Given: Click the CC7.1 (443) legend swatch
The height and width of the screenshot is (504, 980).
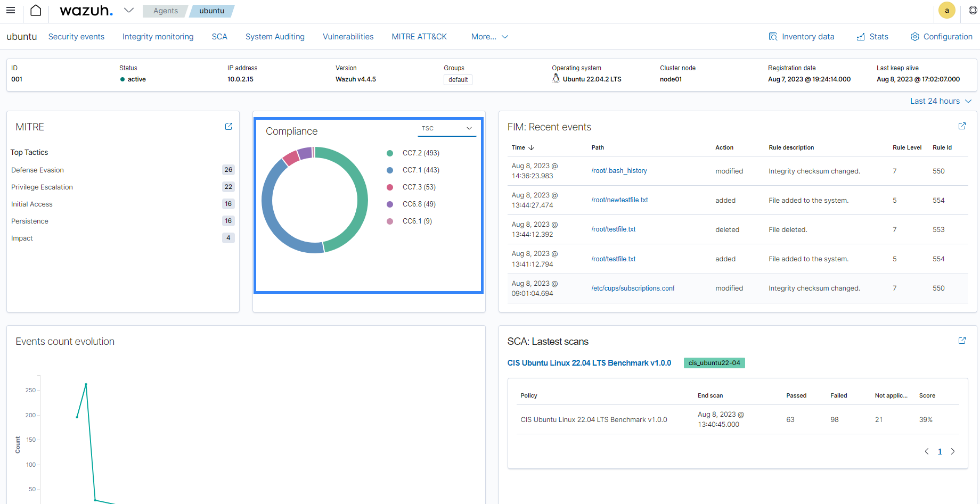Looking at the screenshot, I should point(390,170).
